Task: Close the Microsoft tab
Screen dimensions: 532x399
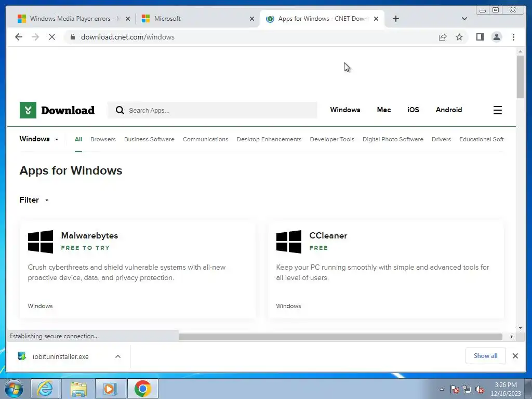Action: coord(252,19)
